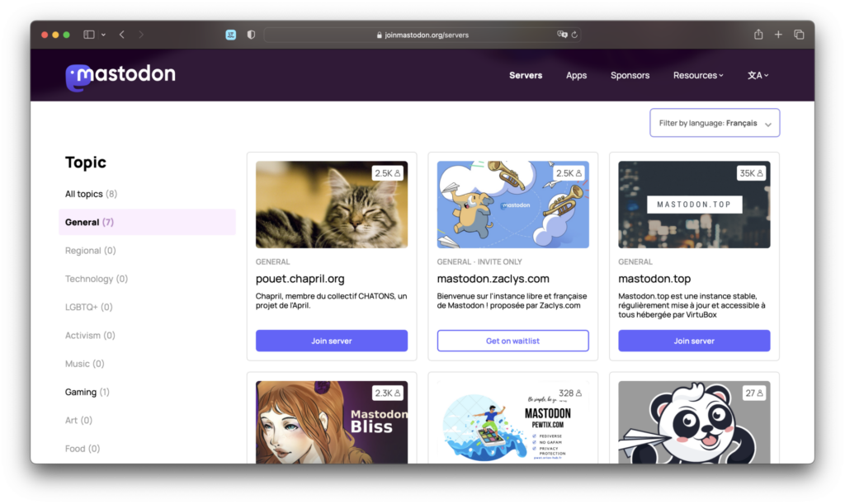
Task: Click the Mastodon PEWTIX.COM thumbnail
Action: pos(512,422)
